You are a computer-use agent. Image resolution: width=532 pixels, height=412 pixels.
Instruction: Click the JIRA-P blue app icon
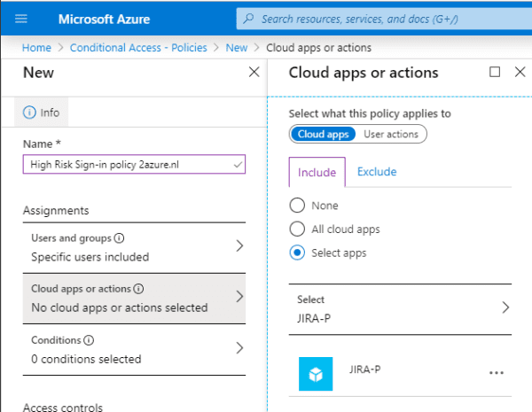tap(316, 374)
